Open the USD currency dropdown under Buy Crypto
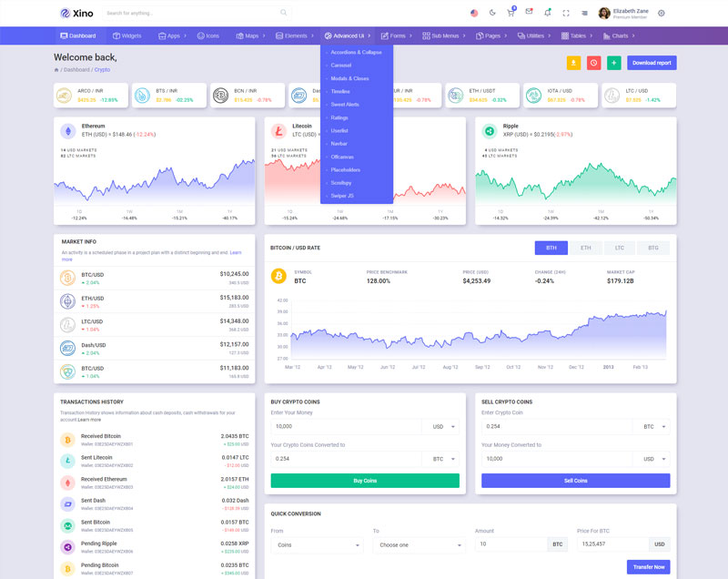The image size is (728, 579). click(x=440, y=426)
